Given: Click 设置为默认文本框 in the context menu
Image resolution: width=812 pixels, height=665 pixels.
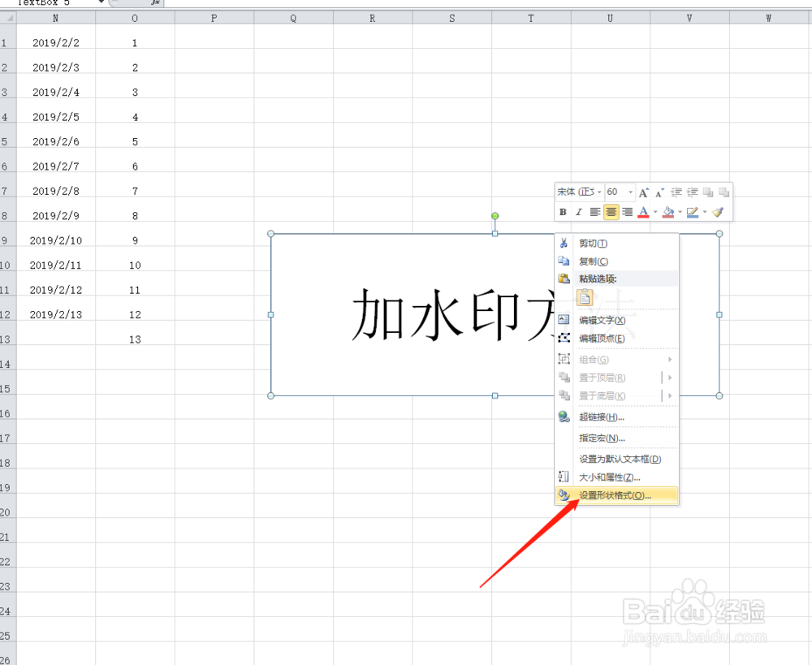Looking at the screenshot, I should [620, 458].
